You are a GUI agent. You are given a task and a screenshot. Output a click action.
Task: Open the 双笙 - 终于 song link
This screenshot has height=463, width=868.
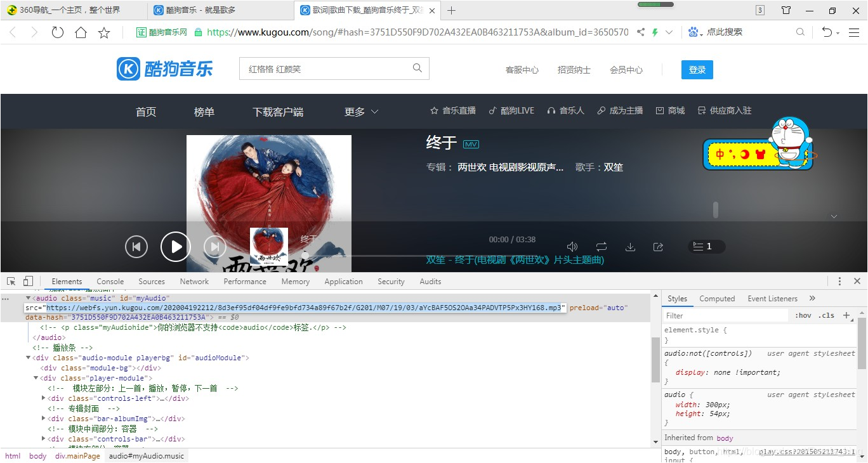[515, 260]
